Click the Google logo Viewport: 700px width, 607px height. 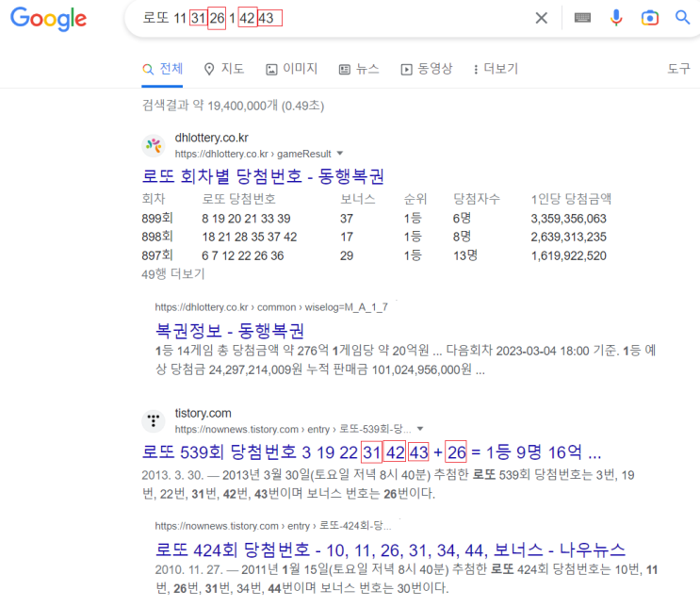tap(48, 19)
